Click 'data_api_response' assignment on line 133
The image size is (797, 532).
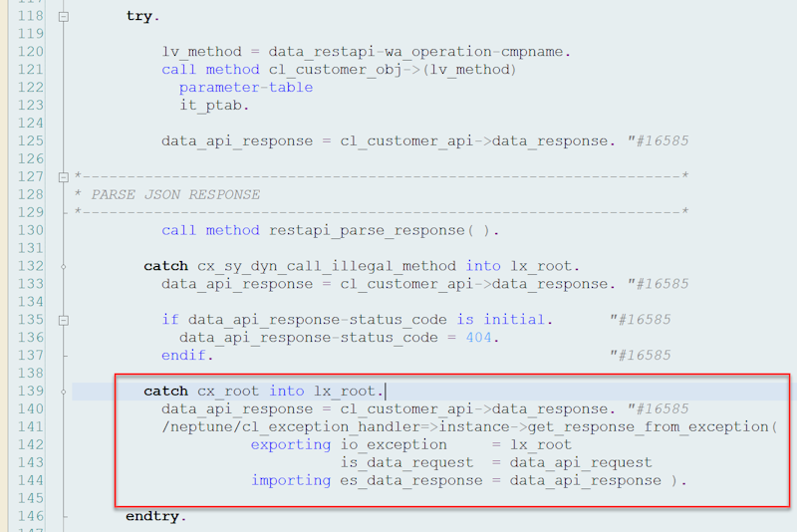coord(237,284)
